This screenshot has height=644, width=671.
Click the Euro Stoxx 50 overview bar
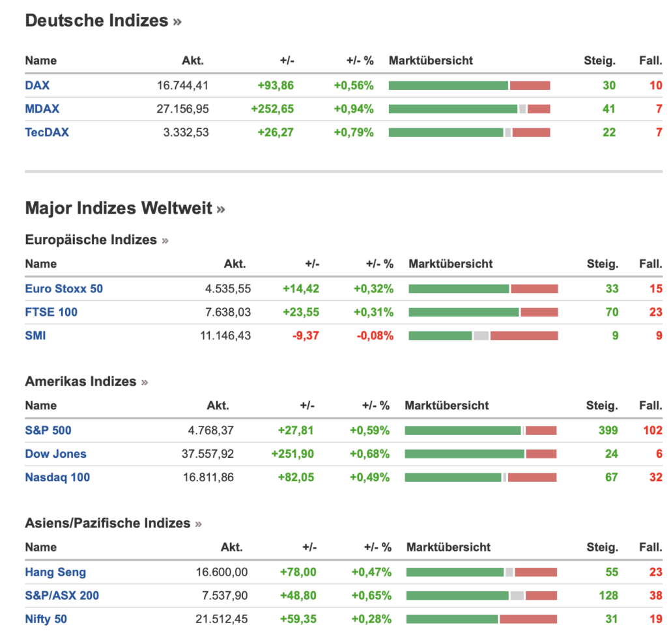[x=483, y=289]
